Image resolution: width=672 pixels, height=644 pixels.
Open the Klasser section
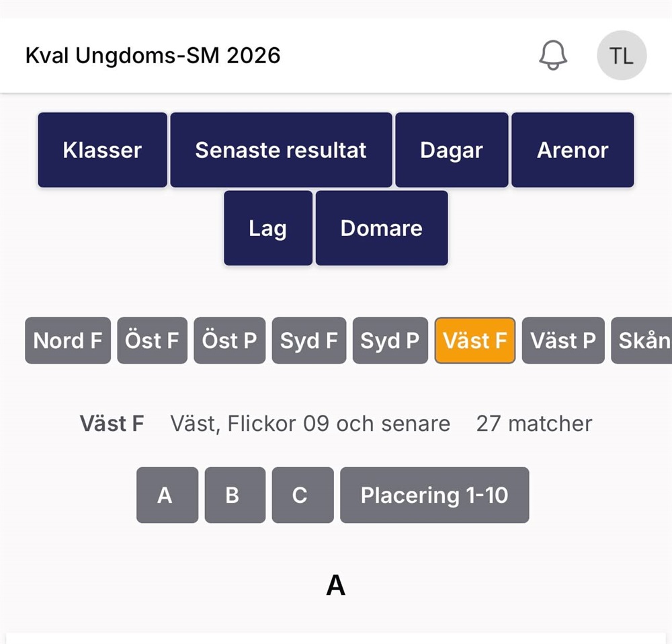(102, 150)
